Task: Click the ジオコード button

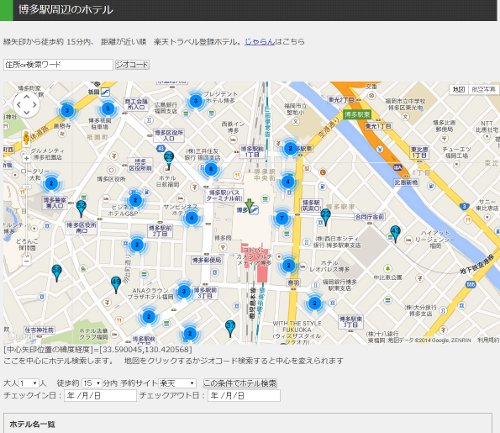Action: pyautogui.click(x=132, y=65)
